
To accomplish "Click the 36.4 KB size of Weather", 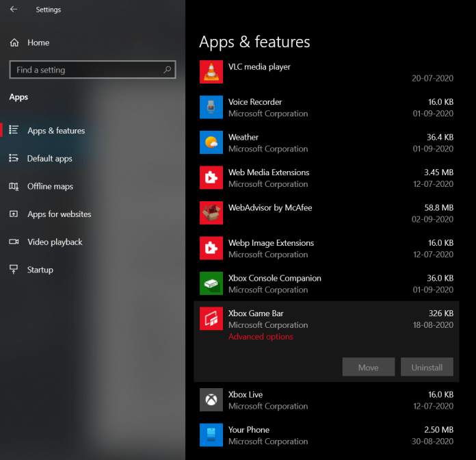I will 440,138.
